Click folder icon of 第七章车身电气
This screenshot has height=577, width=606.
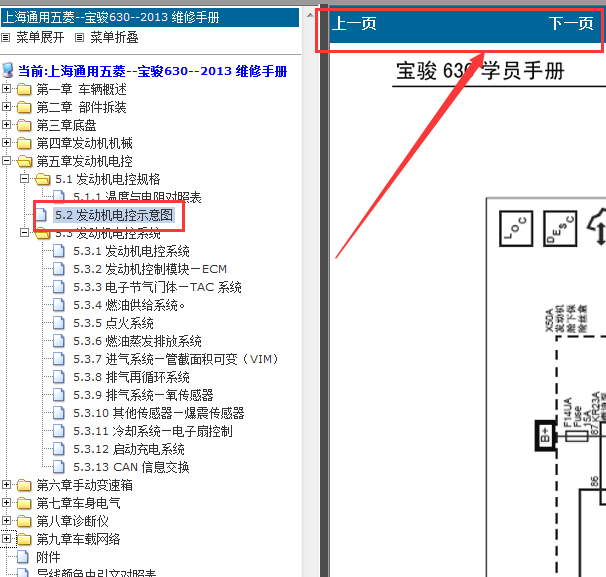[24, 503]
